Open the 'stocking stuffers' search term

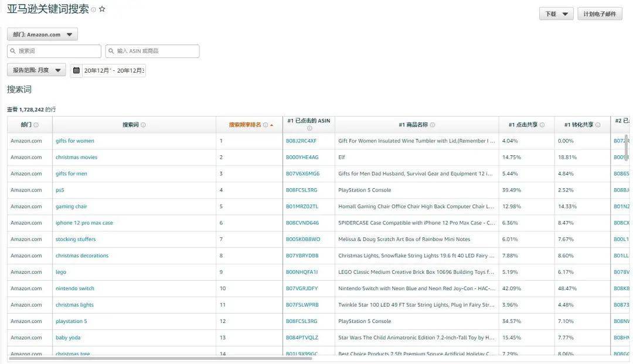pyautogui.click(x=76, y=239)
